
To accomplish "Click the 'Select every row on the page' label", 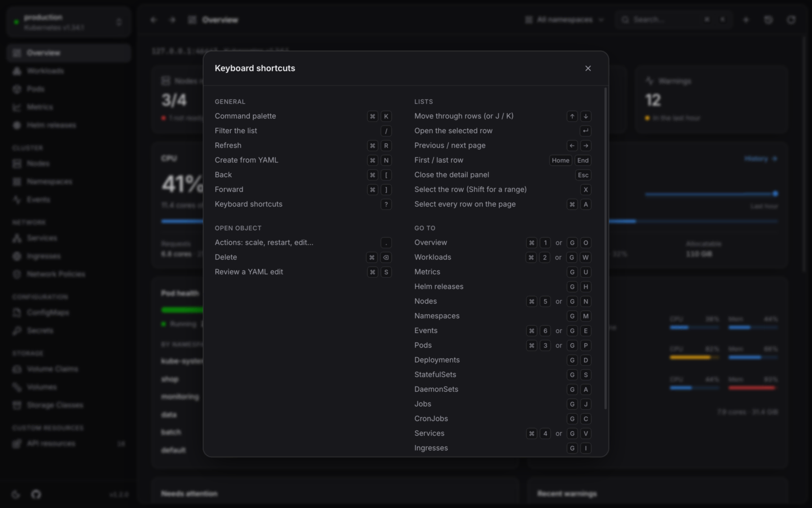I will [465, 204].
